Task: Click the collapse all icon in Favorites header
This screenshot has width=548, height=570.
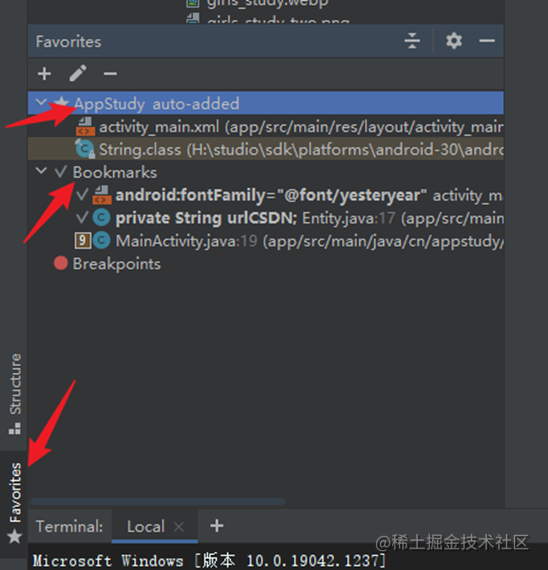Action: tap(412, 41)
